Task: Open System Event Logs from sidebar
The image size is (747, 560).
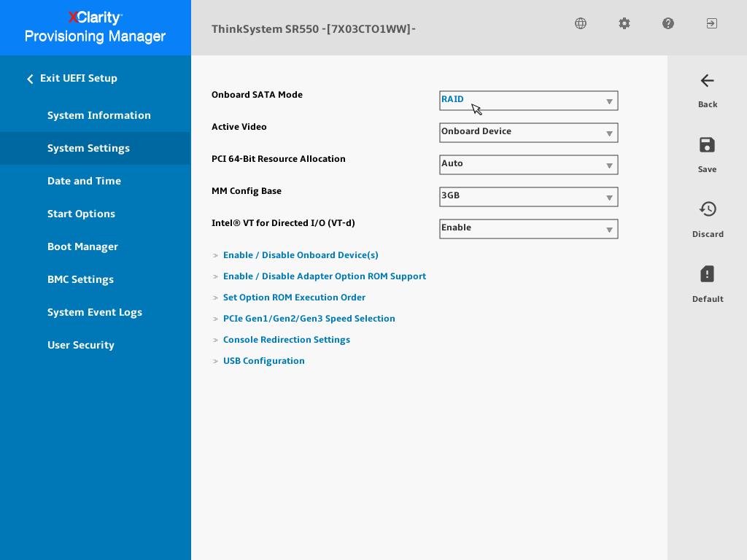Action: pos(95,312)
